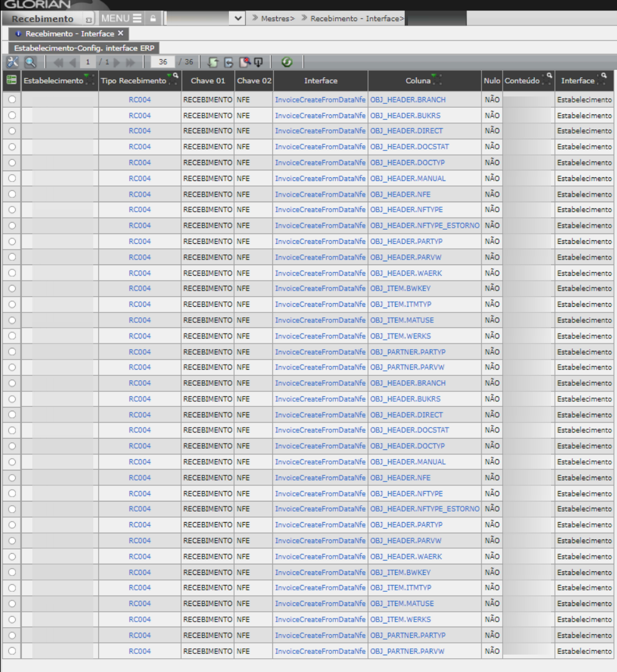Close the Recebimento - Interface tab
617x672 pixels.
coord(121,34)
